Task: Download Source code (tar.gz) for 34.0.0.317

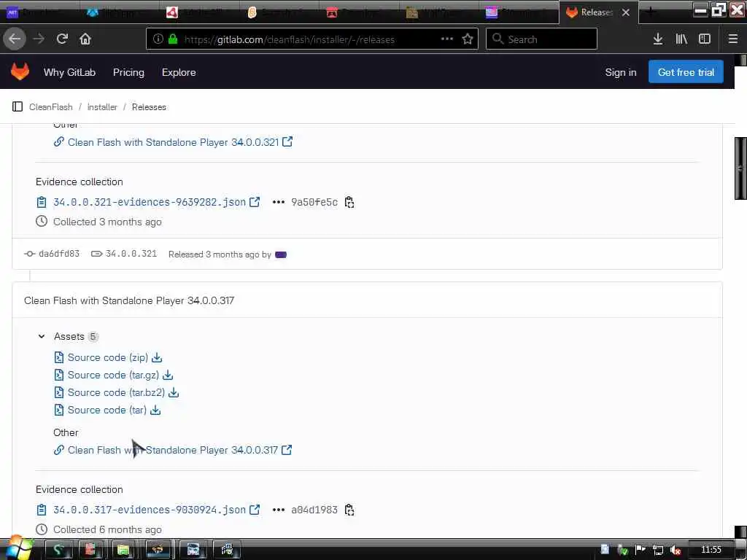Action: [x=168, y=376]
